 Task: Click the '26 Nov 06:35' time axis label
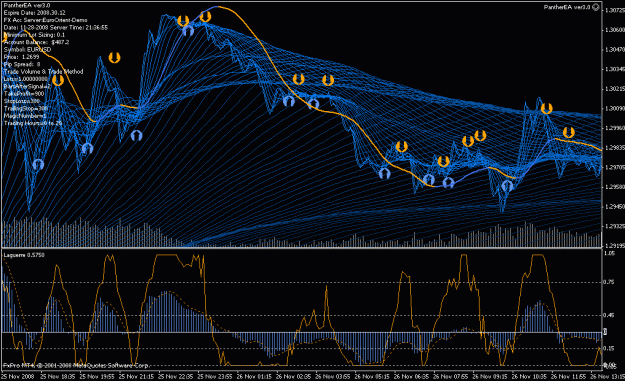pyautogui.click(x=411, y=377)
